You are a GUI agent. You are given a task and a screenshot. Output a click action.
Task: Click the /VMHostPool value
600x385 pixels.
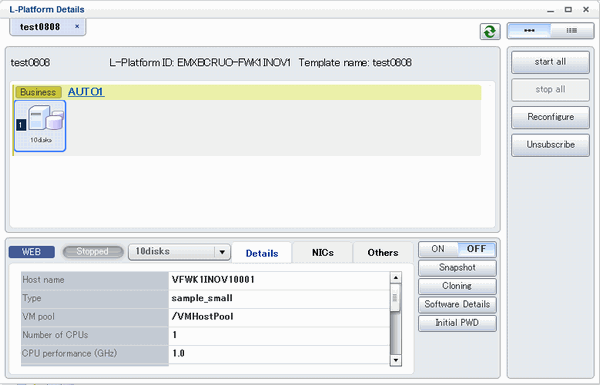[202, 316]
